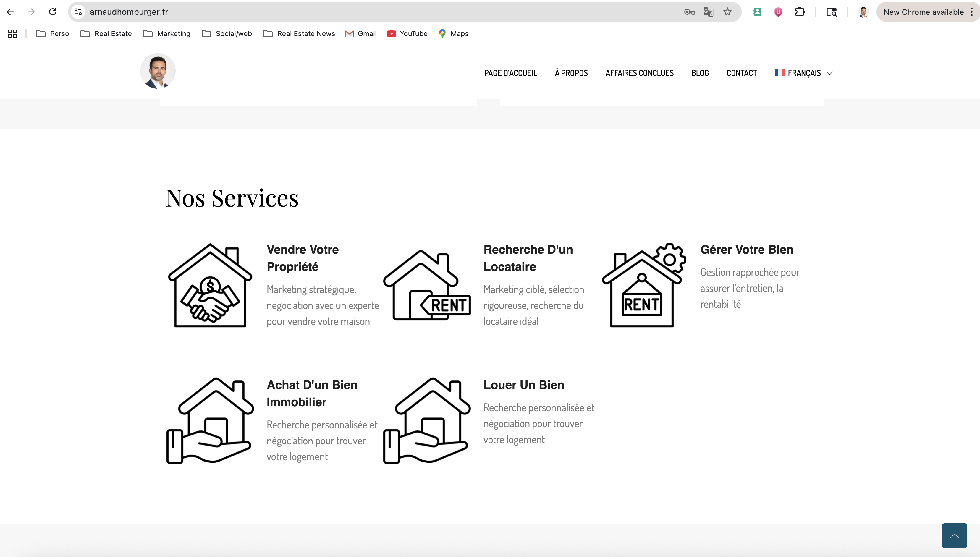Bookmark this page with the star icon
Image resolution: width=980 pixels, height=557 pixels.
[727, 12]
